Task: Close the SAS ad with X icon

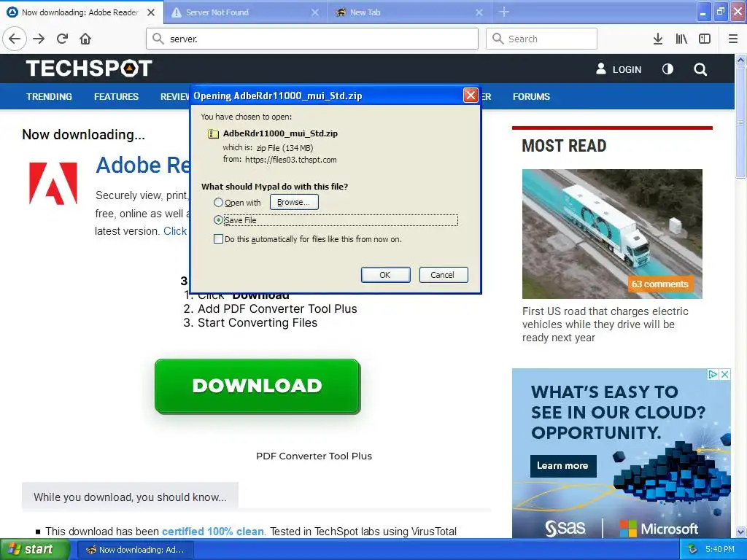Action: click(x=724, y=374)
